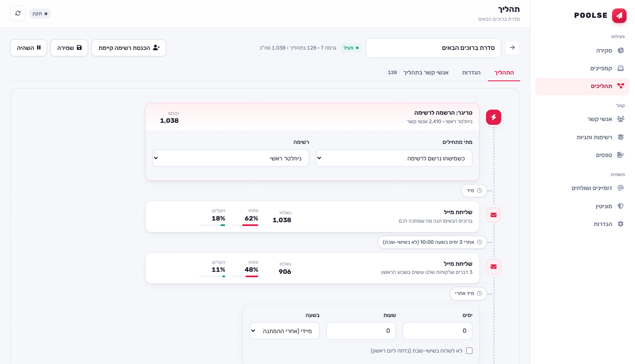
Task: Click טריגר: הרשמה לרשימה heading
Action: pos(443,113)
